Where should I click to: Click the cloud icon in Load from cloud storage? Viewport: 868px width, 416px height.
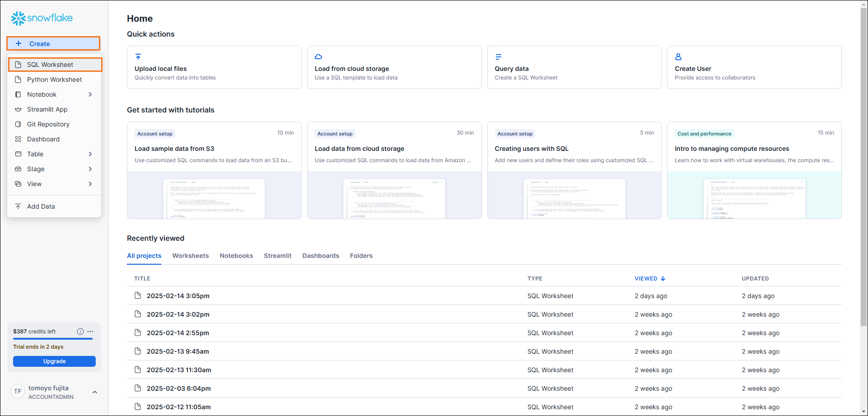318,57
